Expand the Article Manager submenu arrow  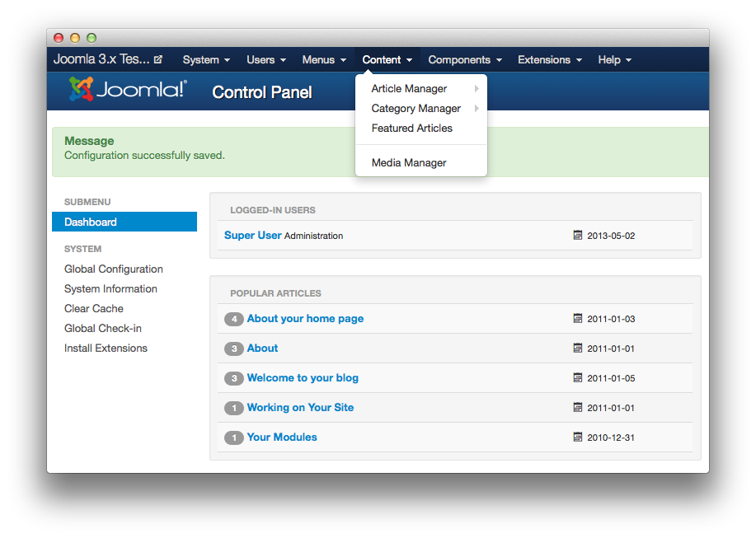(x=477, y=89)
